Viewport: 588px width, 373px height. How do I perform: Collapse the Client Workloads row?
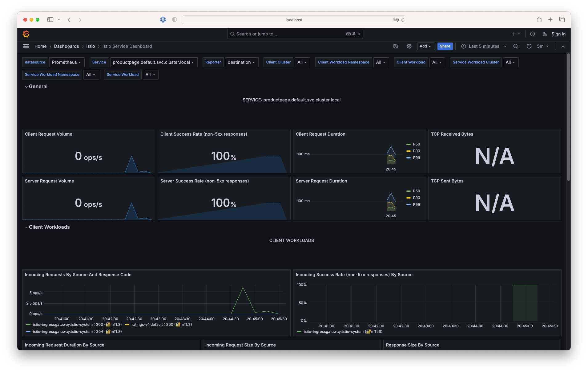(x=47, y=227)
